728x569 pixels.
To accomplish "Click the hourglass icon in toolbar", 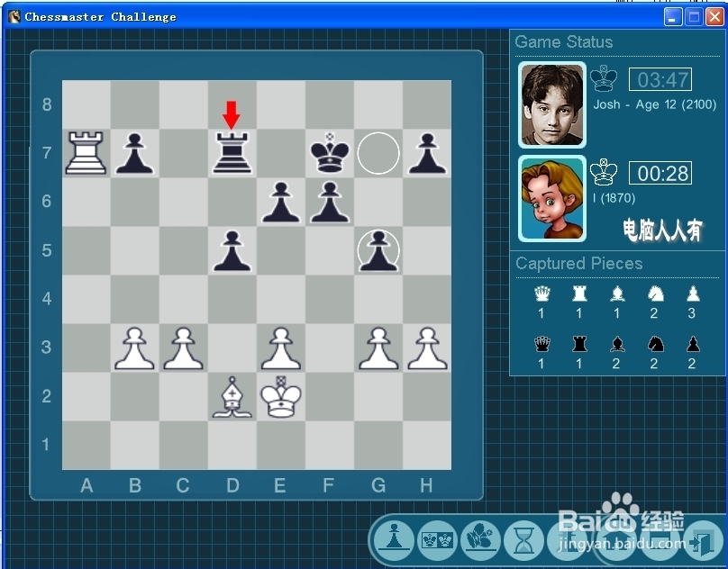I will coord(524,540).
